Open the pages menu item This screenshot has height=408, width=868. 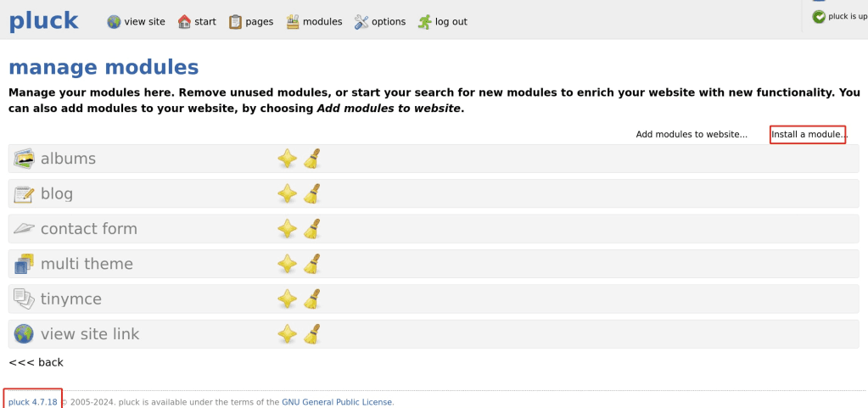251,22
